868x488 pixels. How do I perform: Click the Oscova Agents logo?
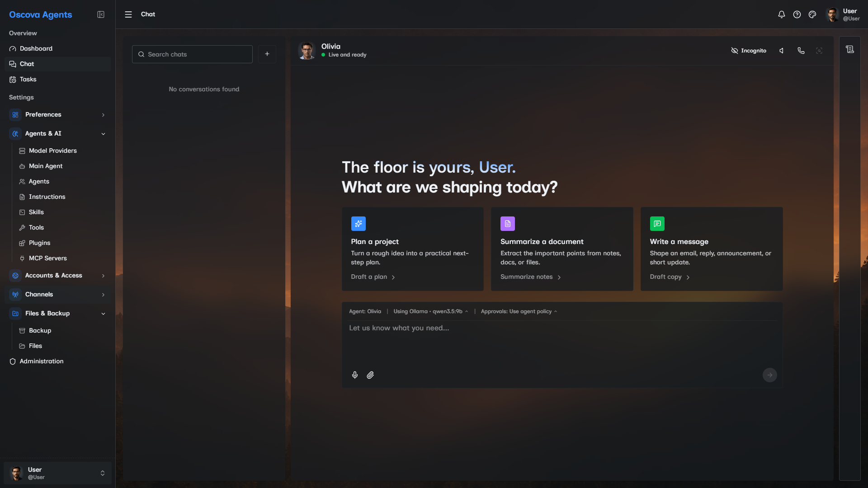coord(41,14)
